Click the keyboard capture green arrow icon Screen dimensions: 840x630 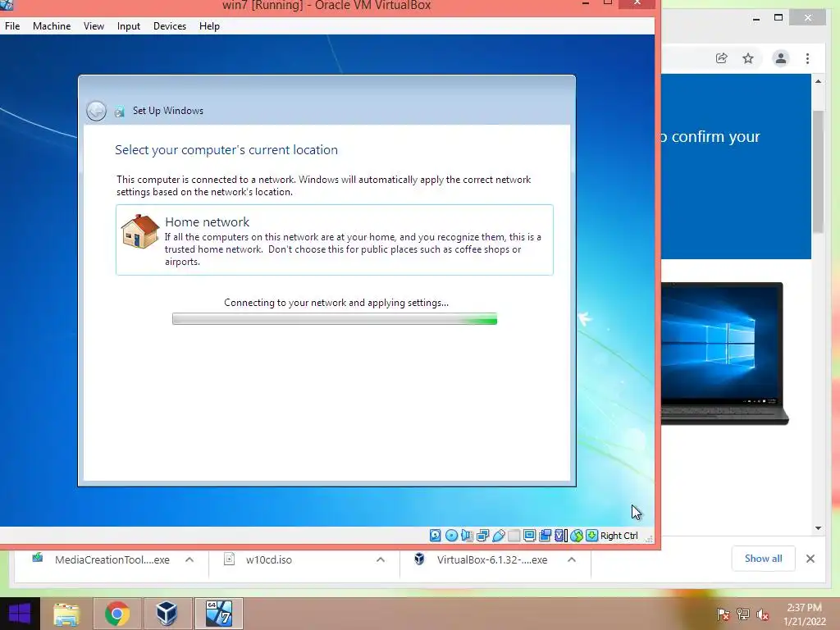pos(591,535)
